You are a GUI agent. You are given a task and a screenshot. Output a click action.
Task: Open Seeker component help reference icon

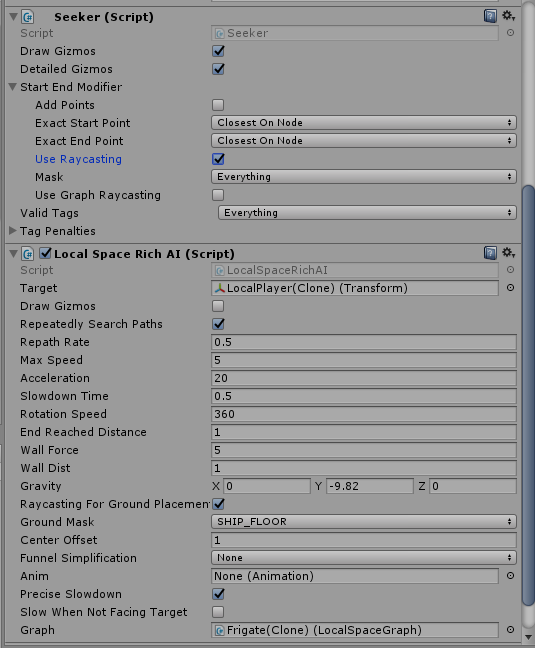tap(490, 17)
